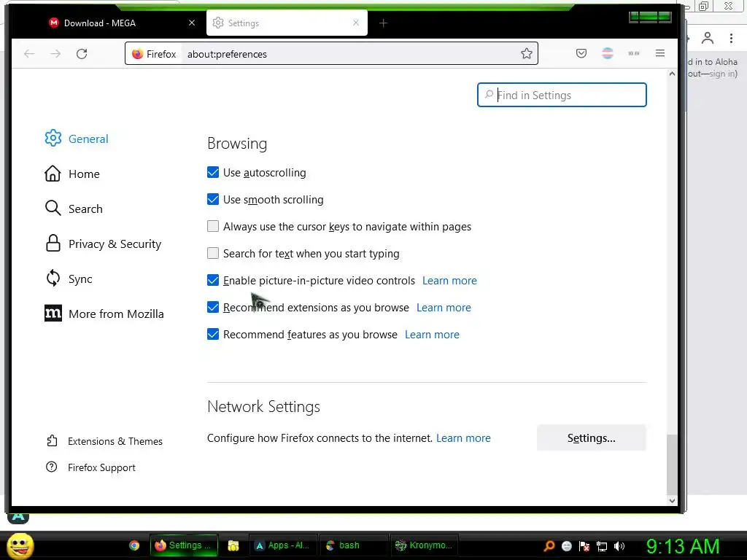Open a new Firefox tab
747x560 pixels.
pos(383,23)
